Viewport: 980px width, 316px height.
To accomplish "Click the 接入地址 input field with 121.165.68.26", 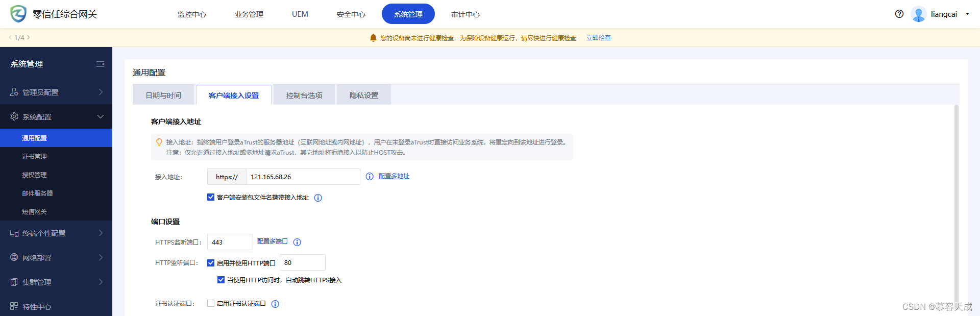I will click(303, 177).
